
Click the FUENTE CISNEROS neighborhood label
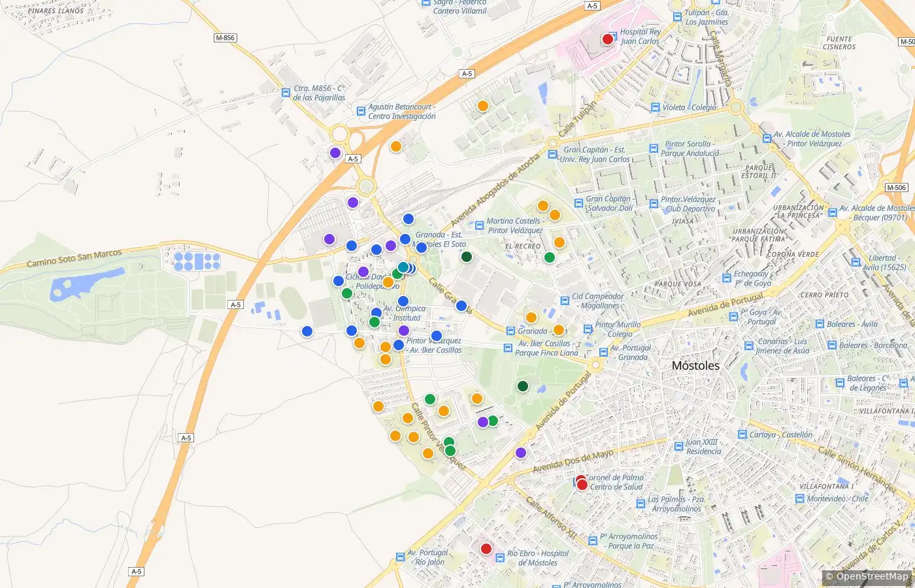coord(839,43)
